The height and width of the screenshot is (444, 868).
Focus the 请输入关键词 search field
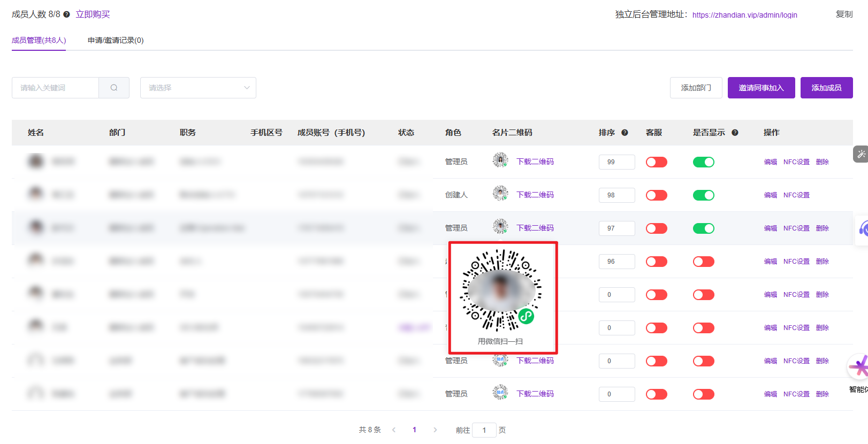point(55,88)
